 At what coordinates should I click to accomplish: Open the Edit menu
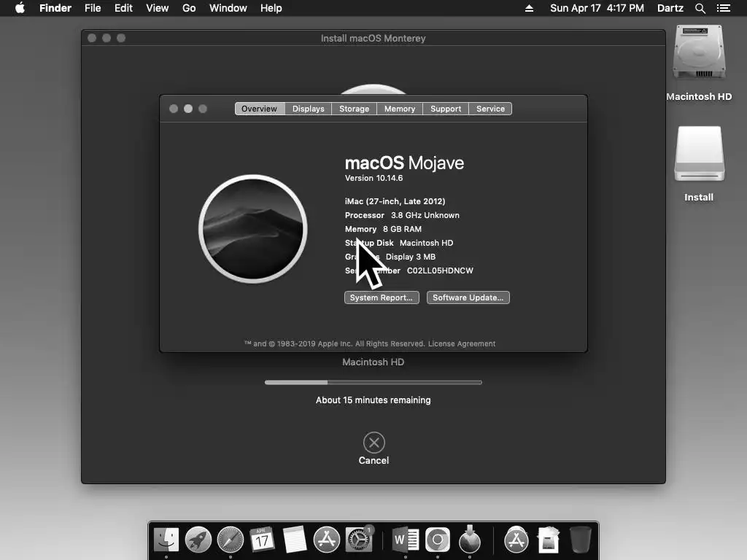click(123, 8)
